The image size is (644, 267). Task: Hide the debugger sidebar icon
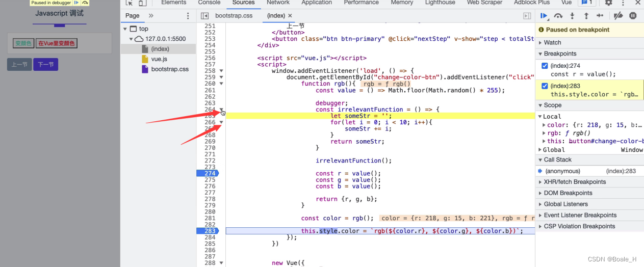point(527,16)
